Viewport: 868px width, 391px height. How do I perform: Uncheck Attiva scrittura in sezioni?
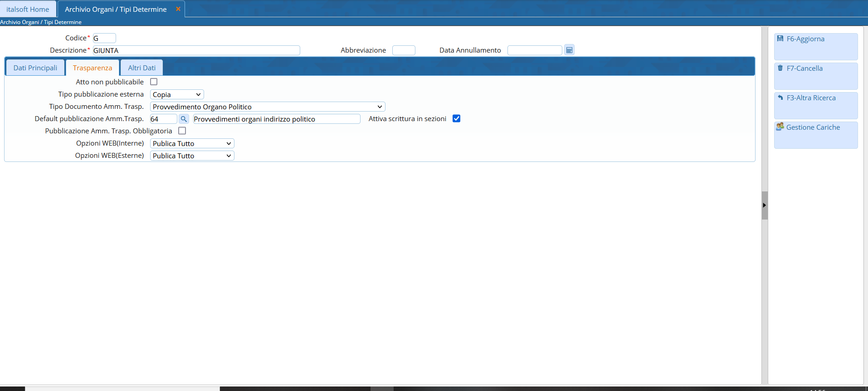coord(456,118)
